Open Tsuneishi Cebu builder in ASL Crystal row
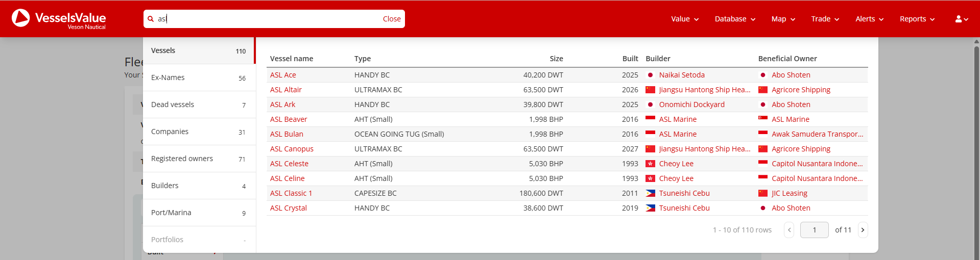Viewport: 980px width, 260px height. click(684, 208)
